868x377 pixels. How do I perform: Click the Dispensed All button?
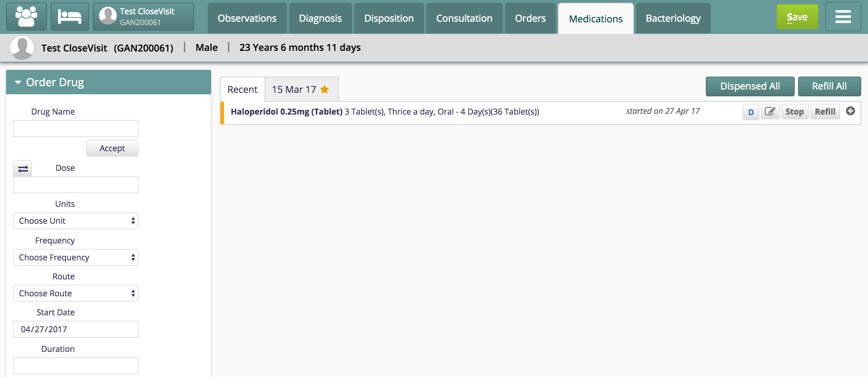[x=750, y=86]
